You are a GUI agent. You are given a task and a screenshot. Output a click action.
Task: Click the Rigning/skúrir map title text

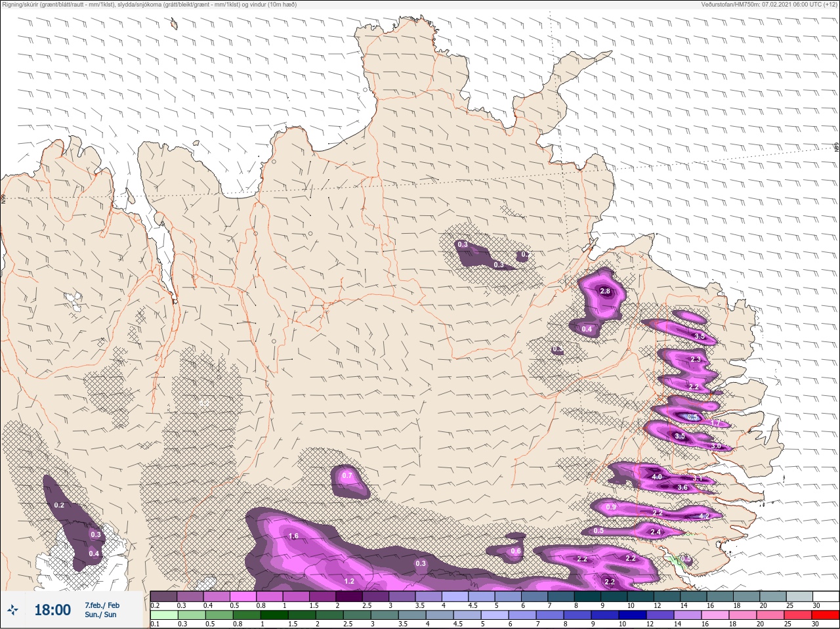point(150,5)
